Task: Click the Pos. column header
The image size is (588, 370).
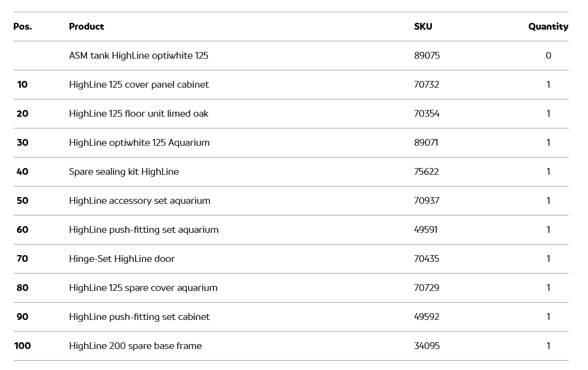Action: [23, 27]
